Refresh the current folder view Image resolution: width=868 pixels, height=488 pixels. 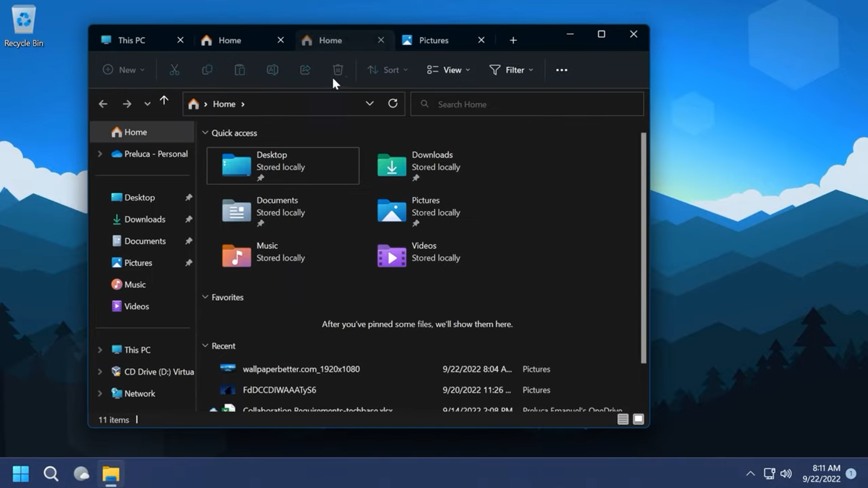tap(392, 104)
